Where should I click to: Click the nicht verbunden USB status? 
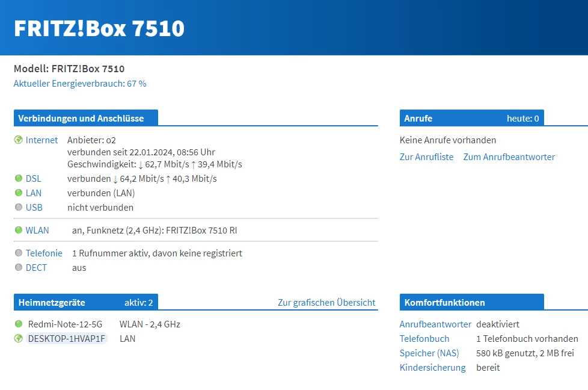[x=100, y=208]
